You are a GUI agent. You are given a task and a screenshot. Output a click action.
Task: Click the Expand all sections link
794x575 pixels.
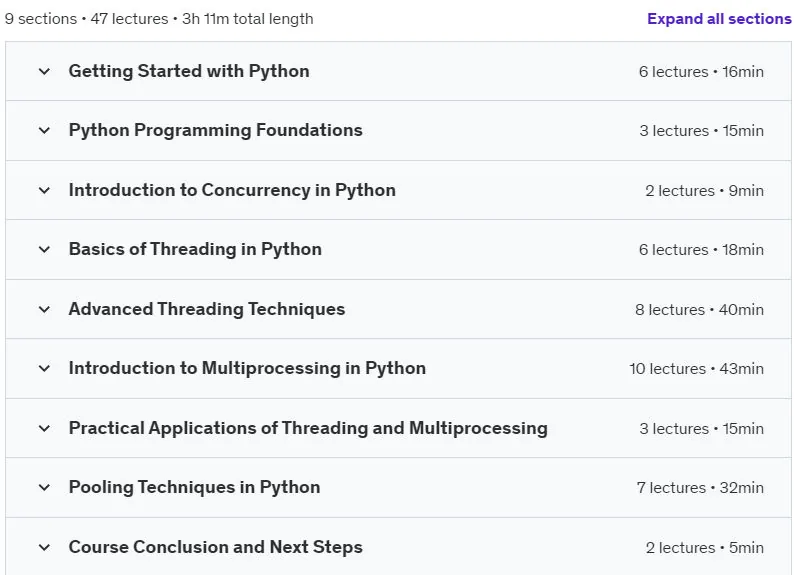click(719, 19)
